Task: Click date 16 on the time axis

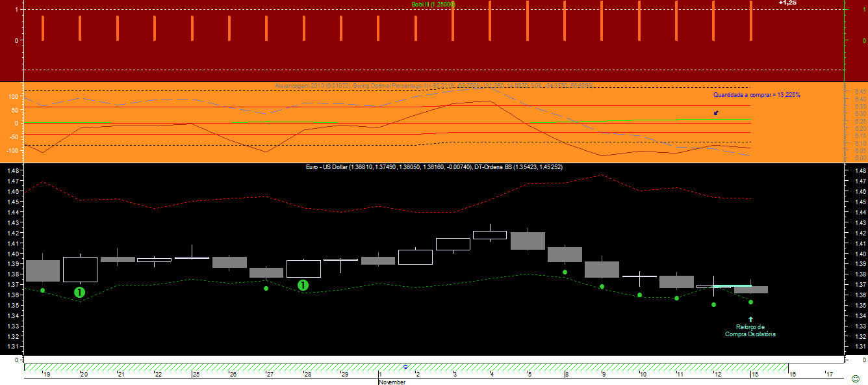Action: [792, 374]
